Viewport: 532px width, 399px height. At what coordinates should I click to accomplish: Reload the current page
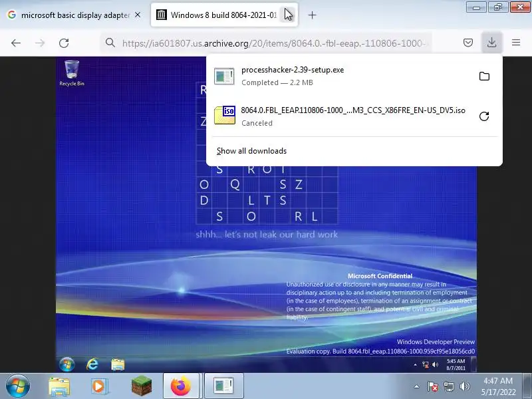[64, 43]
